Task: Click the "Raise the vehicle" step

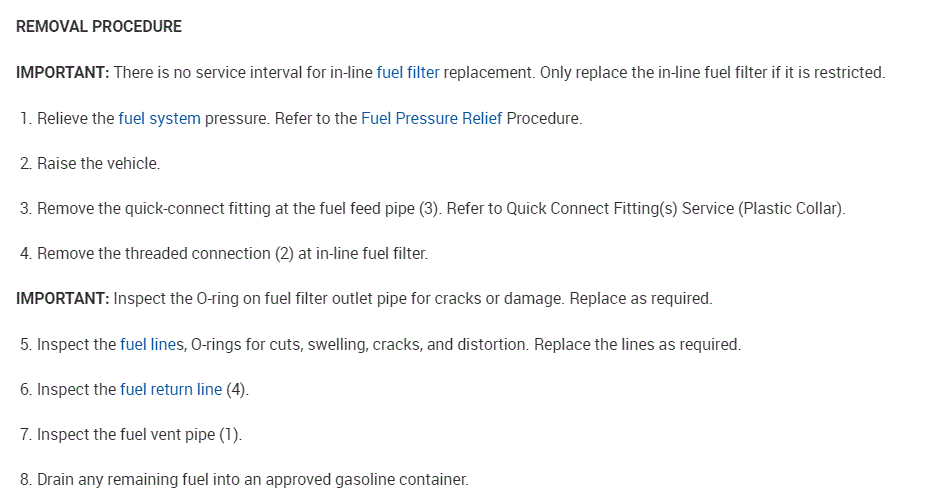Action: pyautogui.click(x=98, y=163)
